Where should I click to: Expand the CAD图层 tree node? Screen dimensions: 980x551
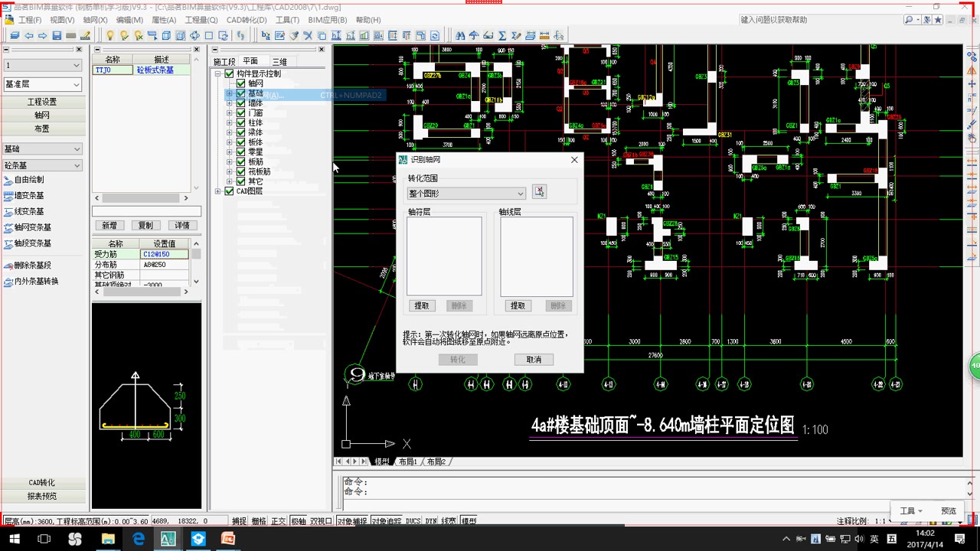point(217,191)
